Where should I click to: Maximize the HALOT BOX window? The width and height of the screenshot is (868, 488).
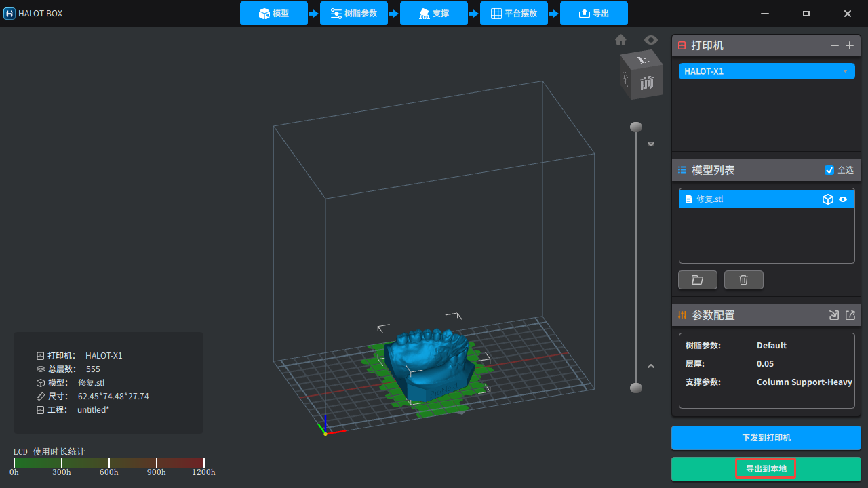(806, 14)
